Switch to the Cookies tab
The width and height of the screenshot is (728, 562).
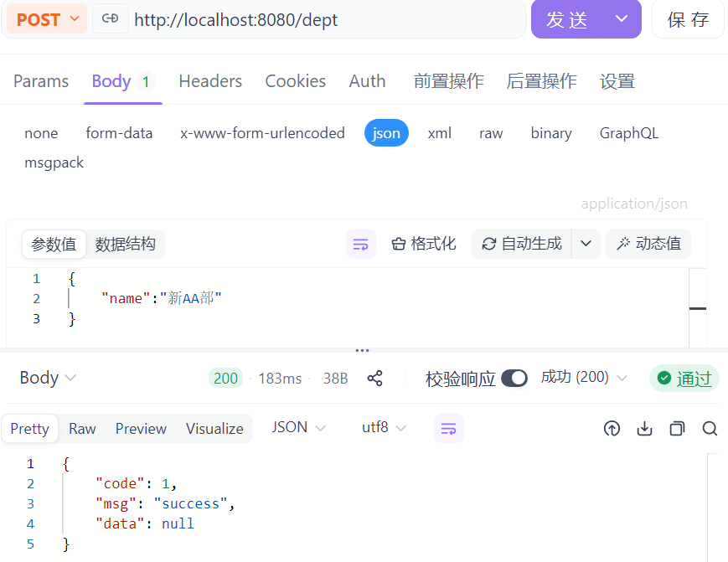295,81
